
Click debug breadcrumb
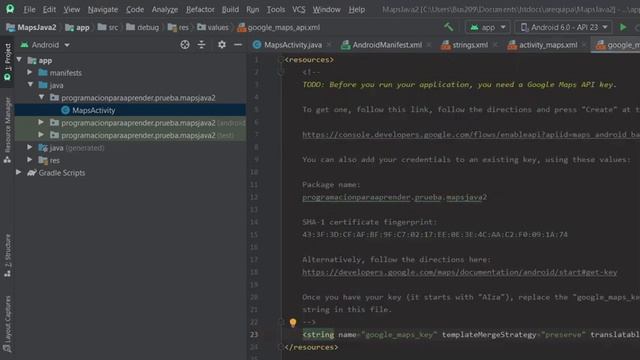[x=143, y=27]
